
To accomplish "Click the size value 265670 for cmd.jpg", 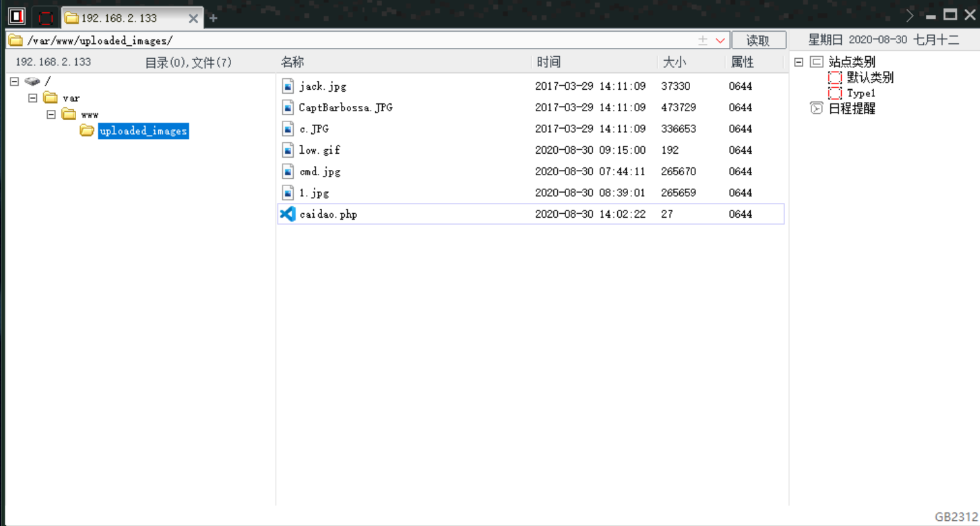I will click(x=679, y=171).
